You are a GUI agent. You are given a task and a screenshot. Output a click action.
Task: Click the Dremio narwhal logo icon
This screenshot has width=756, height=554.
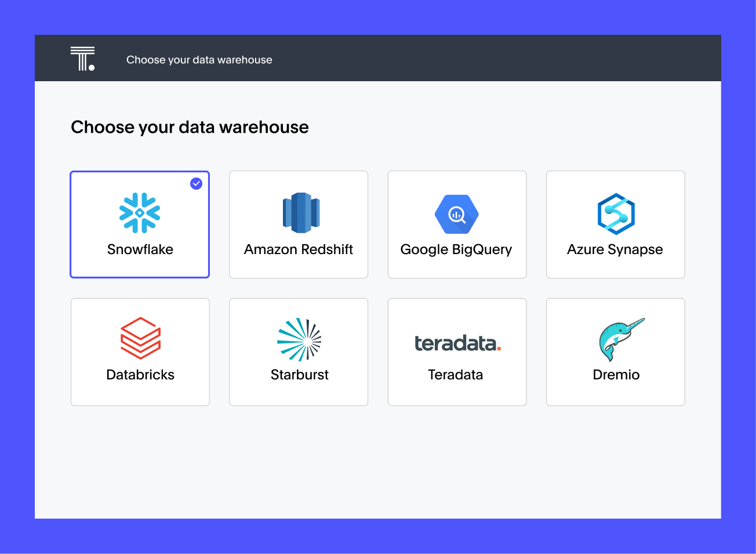click(621, 339)
